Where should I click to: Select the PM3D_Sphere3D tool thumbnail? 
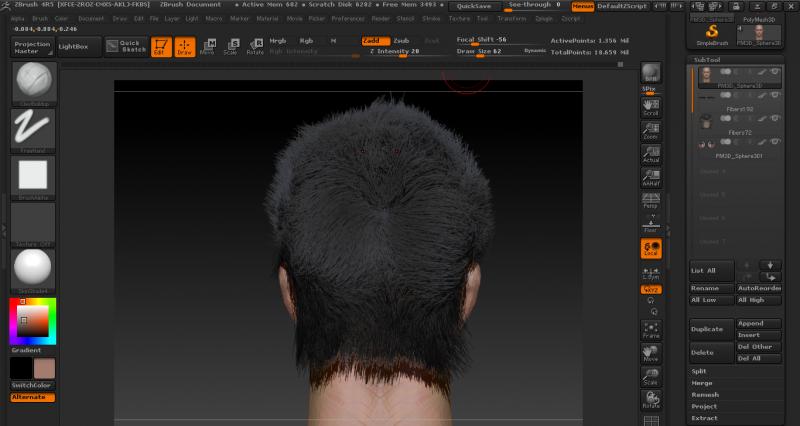coord(759,35)
